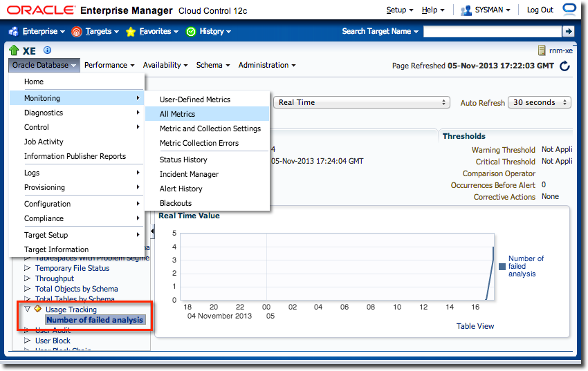Viewport: 588px width, 371px height.
Task: Open the Auto Refresh 30 seconds dropdown
Action: pyautogui.click(x=539, y=102)
